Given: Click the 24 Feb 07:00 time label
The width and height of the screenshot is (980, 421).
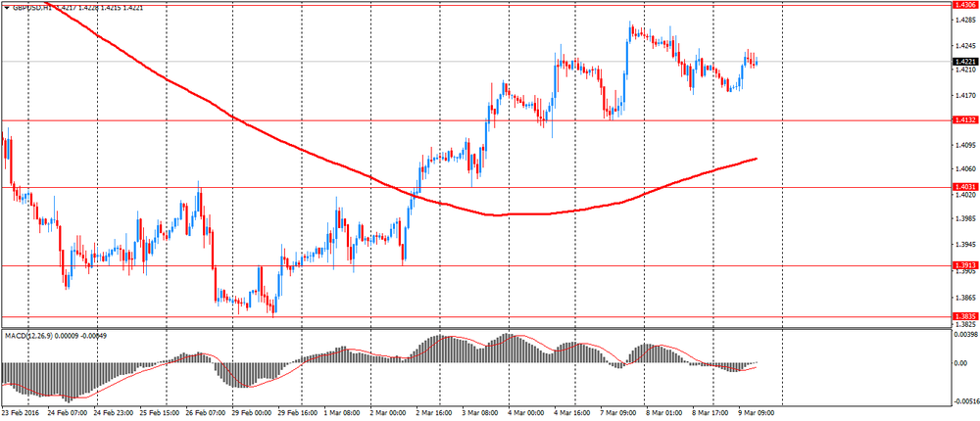Looking at the screenshot, I should (x=67, y=413).
